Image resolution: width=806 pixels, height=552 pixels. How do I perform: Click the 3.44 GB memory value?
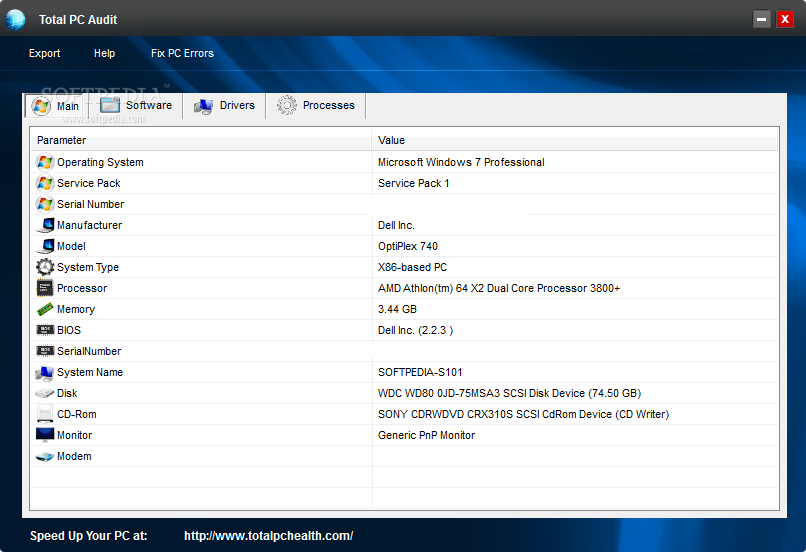pyautogui.click(x=397, y=309)
